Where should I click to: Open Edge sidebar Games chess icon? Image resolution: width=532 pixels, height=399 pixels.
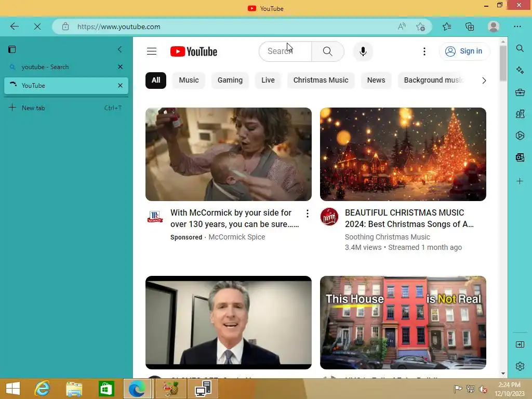(520, 114)
